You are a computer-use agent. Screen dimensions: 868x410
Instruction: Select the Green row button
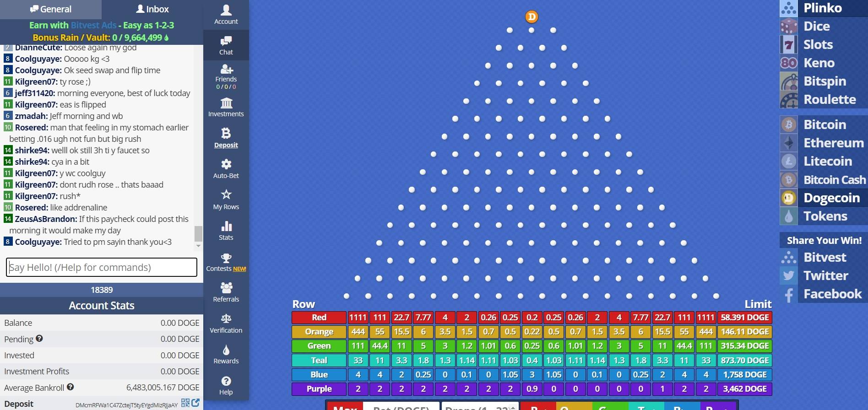click(x=319, y=346)
